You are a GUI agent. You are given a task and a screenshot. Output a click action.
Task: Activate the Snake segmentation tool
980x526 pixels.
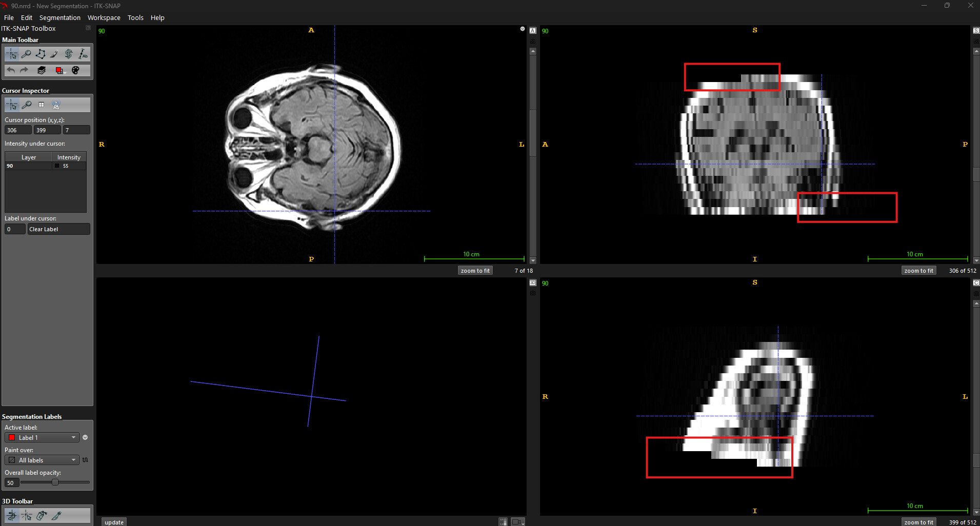tap(69, 54)
